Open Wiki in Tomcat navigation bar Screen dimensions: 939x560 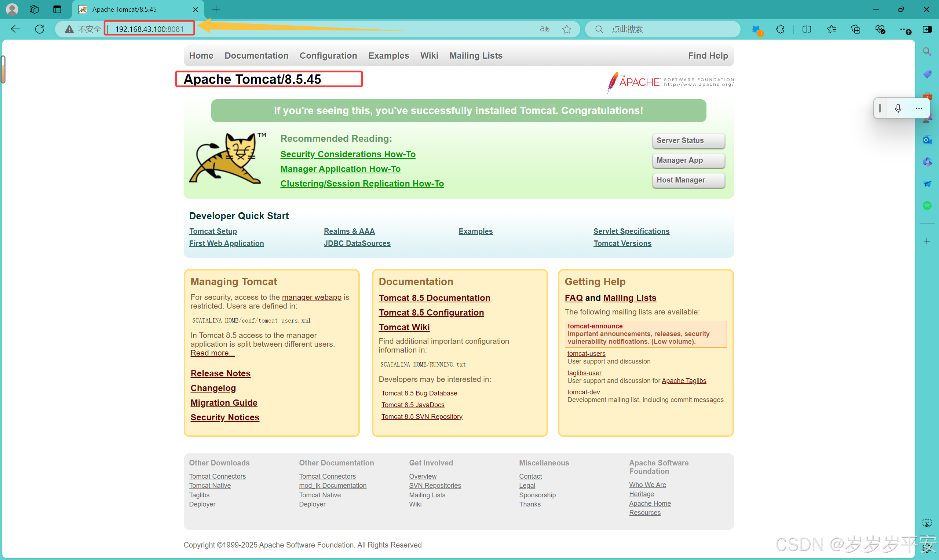tap(429, 56)
